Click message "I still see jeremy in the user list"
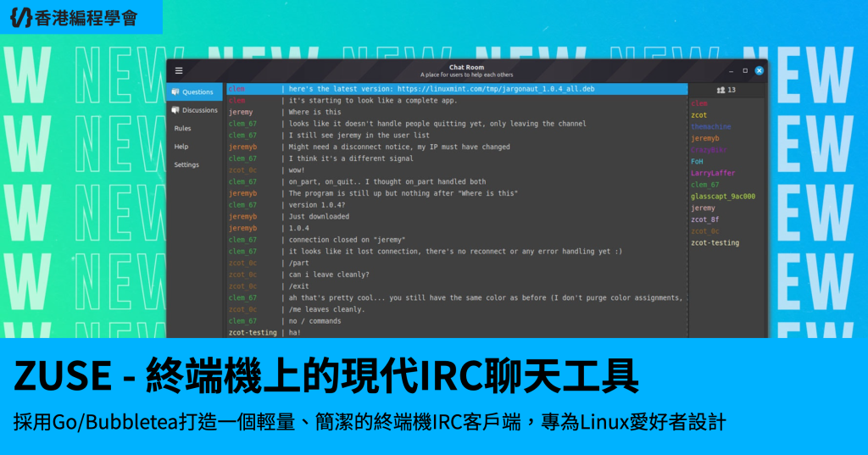Image resolution: width=868 pixels, height=455 pixels. pos(359,135)
